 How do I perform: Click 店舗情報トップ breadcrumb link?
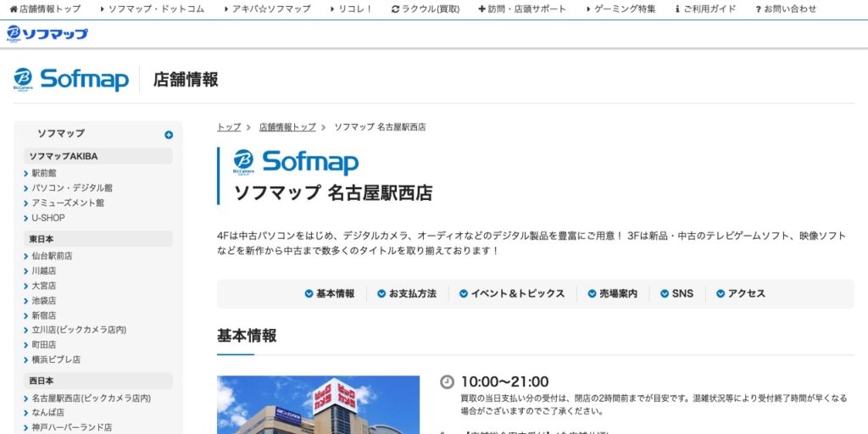[287, 127]
